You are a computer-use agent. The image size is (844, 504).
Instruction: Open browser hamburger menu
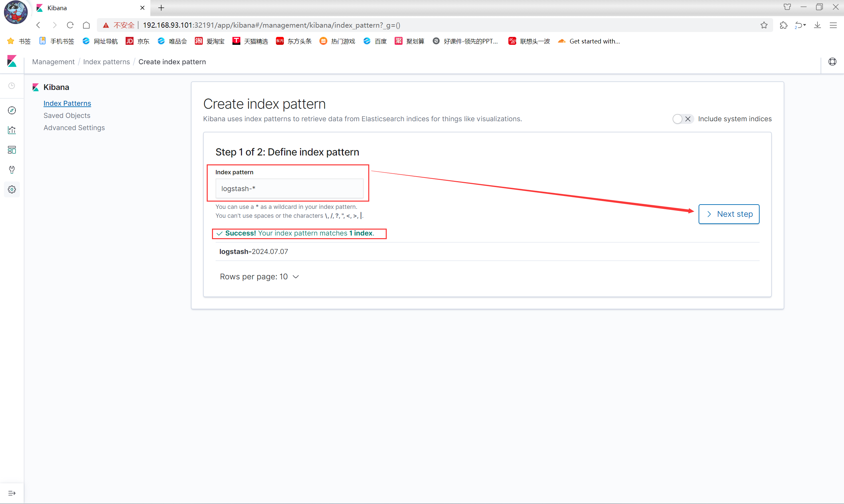pyautogui.click(x=833, y=25)
